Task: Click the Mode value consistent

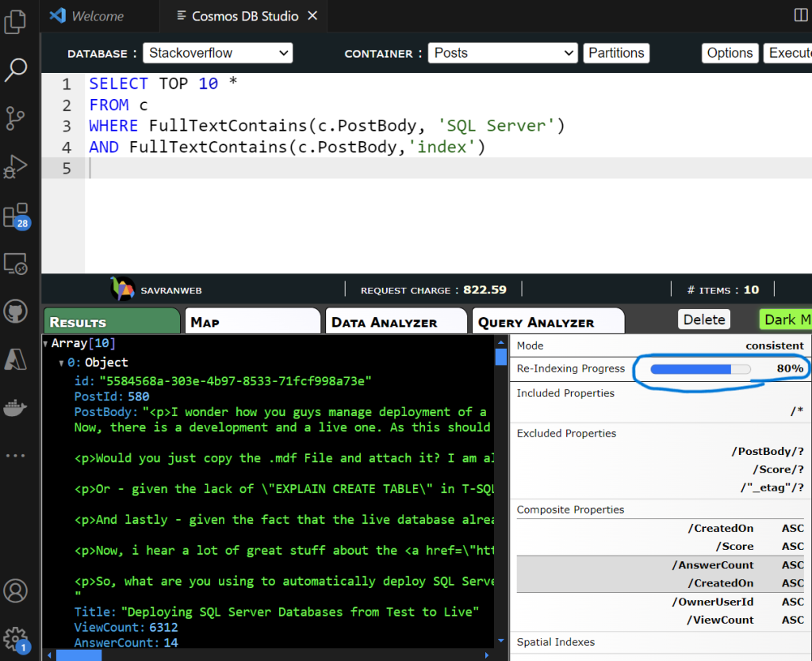Action: pyautogui.click(x=775, y=346)
